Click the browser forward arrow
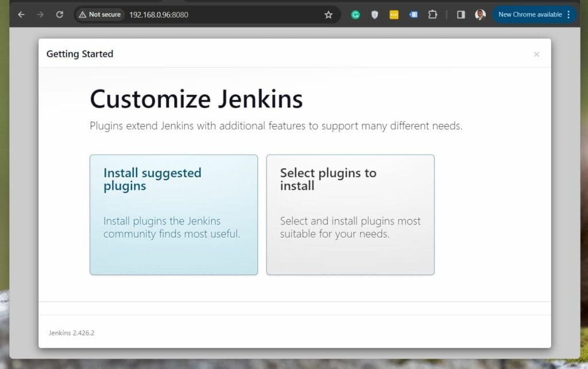The width and height of the screenshot is (588, 369). 40,14
